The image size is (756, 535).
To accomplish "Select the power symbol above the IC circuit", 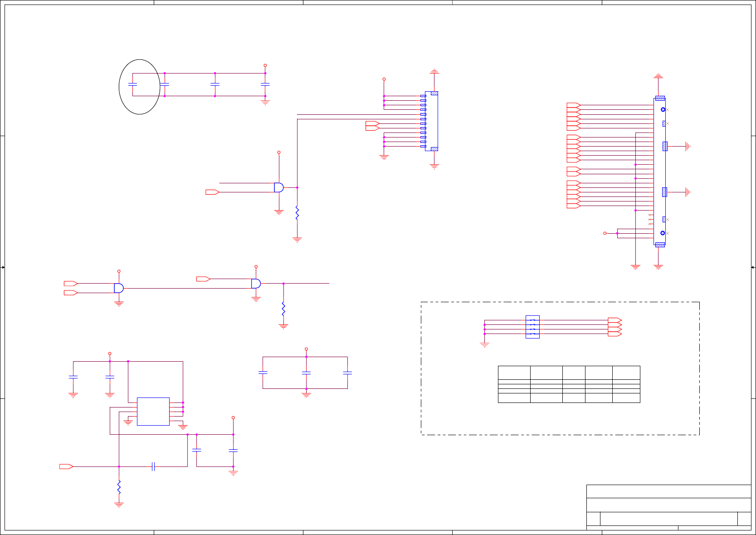I will tap(110, 353).
